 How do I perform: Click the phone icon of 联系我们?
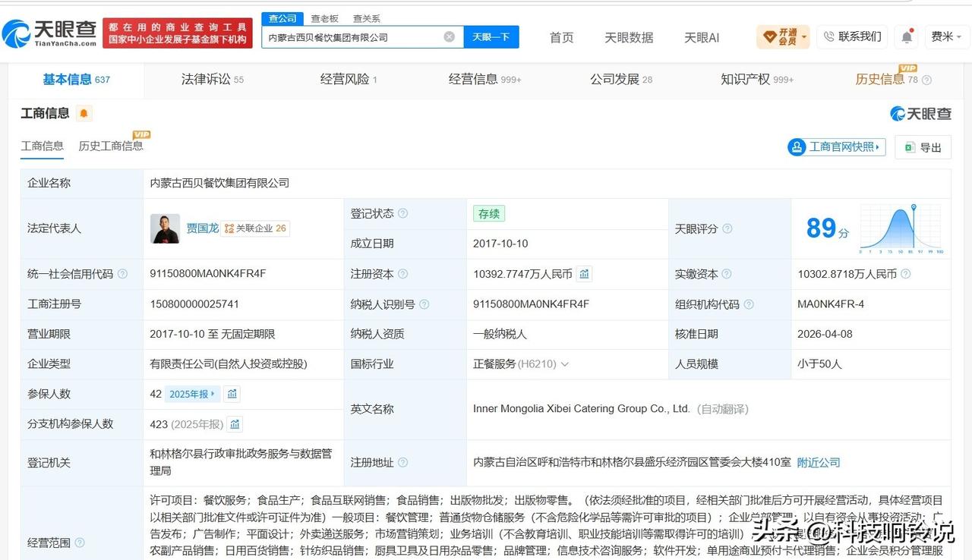click(x=829, y=36)
